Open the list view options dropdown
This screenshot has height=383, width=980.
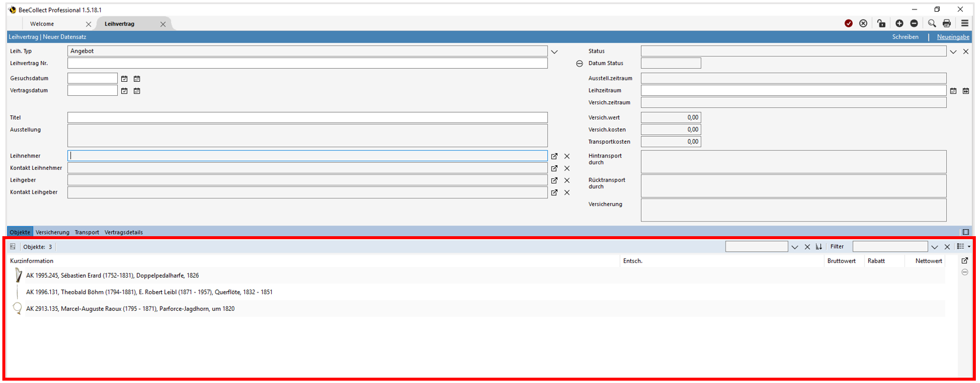[x=963, y=247]
